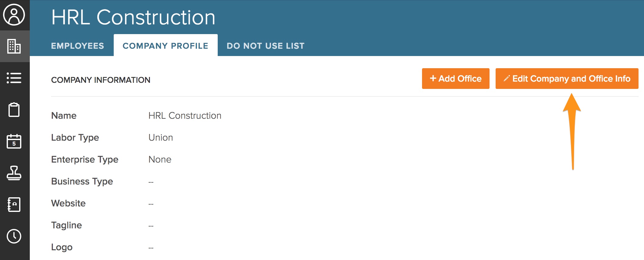644x260 pixels.
Task: Click the Name value HRL Construction
Action: 185,116
